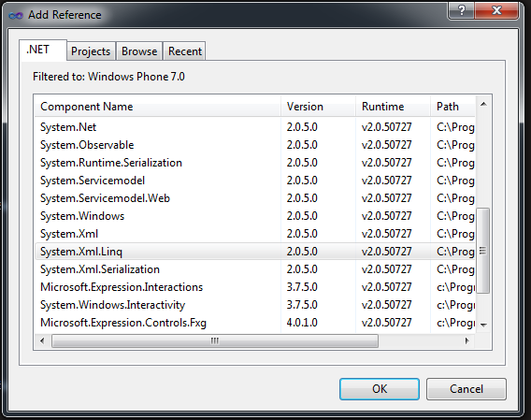Image resolution: width=531 pixels, height=420 pixels.
Task: Select Microsoft.Expression.Interactions in the list
Action: coord(255,287)
